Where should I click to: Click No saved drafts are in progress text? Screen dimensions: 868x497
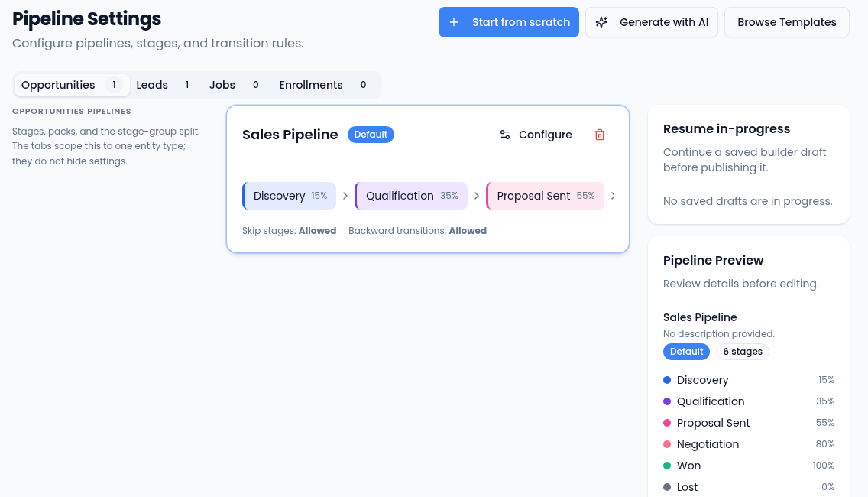click(x=748, y=201)
